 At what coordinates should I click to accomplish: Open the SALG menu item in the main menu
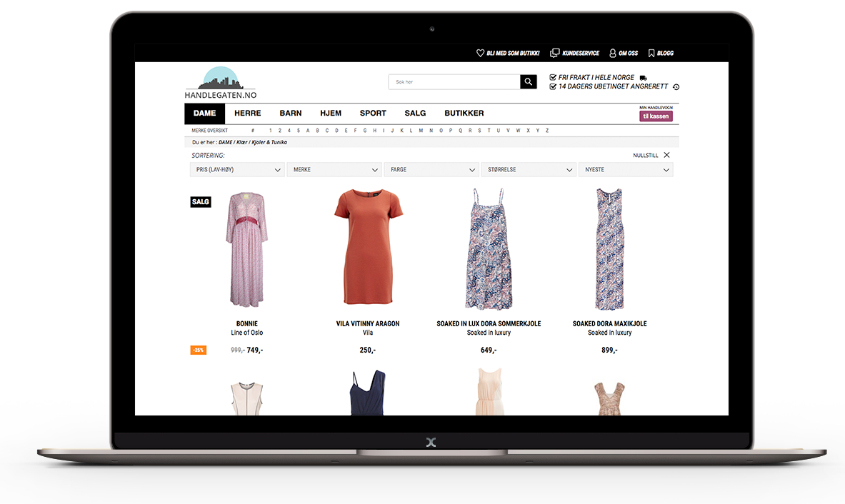pyautogui.click(x=415, y=113)
